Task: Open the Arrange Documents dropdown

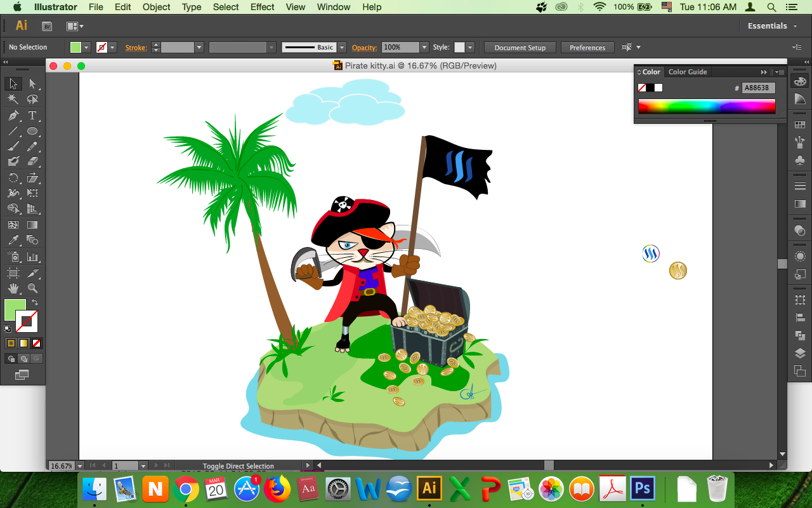Action: (75, 26)
